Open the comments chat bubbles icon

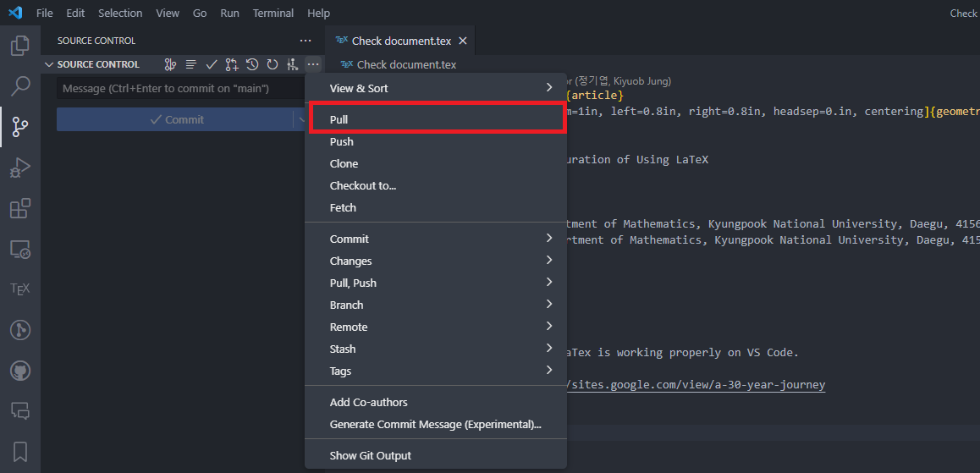20,411
